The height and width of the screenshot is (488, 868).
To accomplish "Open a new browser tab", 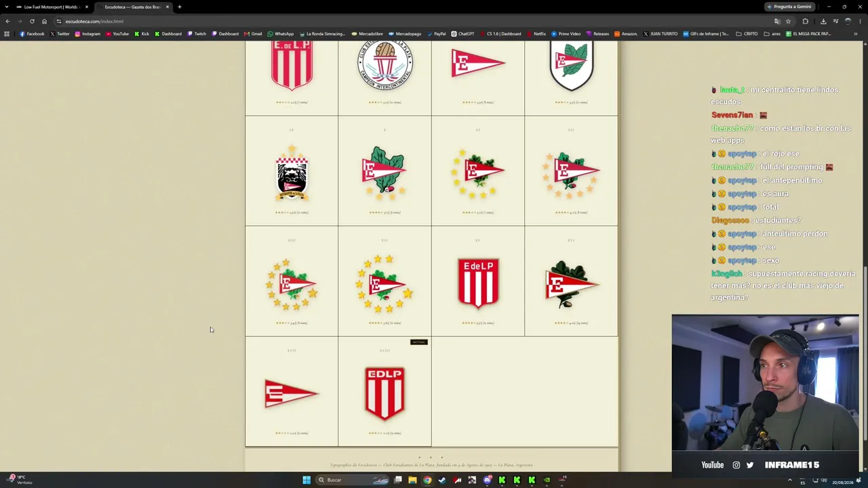I will click(180, 7).
